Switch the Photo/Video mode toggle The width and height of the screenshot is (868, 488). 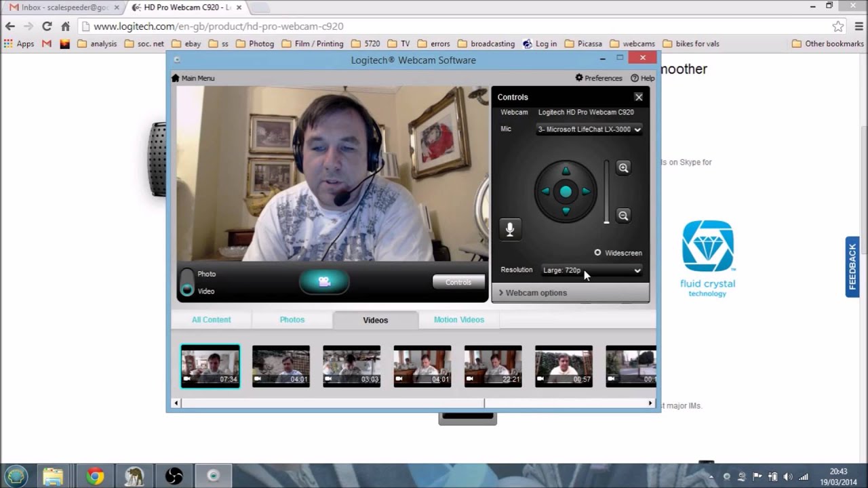point(187,283)
